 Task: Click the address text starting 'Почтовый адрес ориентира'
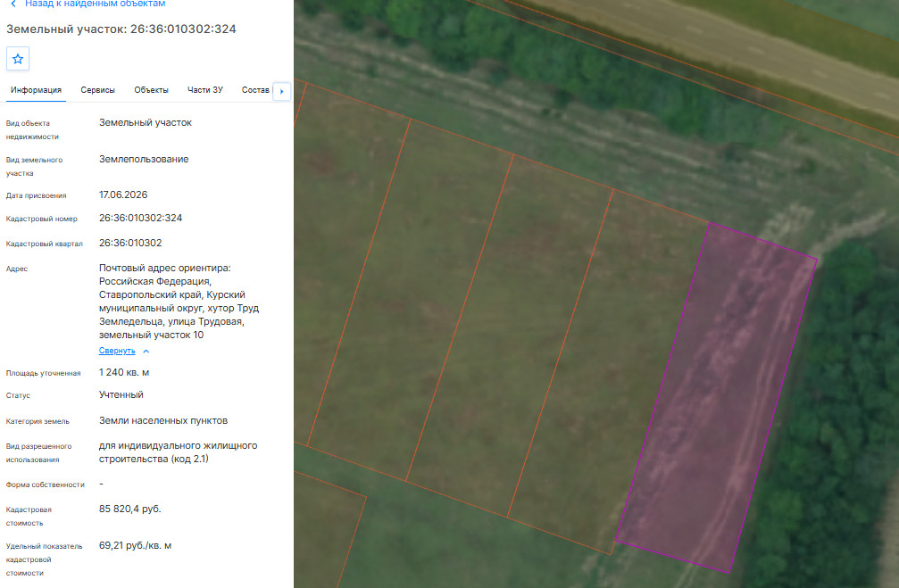coord(179,302)
